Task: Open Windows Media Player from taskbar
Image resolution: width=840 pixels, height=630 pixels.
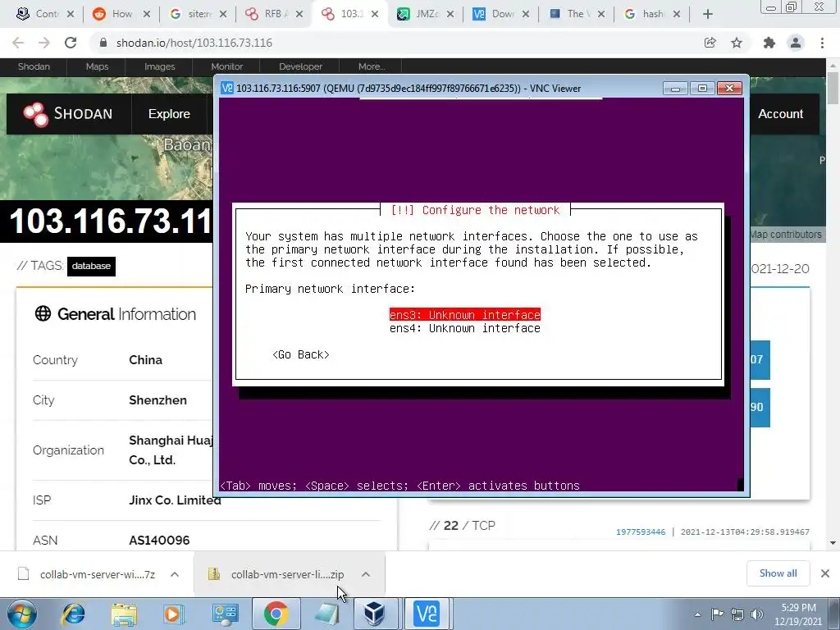Action: [x=174, y=614]
